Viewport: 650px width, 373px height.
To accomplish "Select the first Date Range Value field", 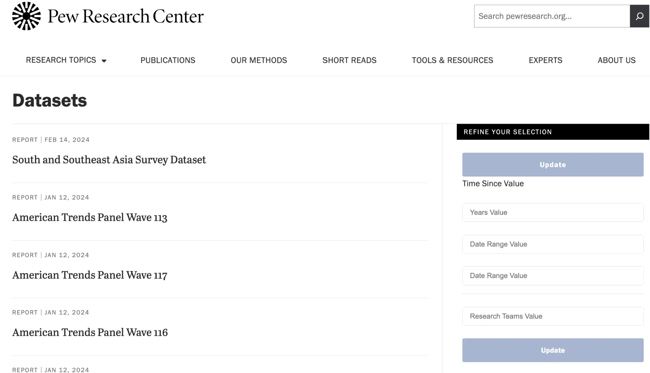I will [x=553, y=244].
